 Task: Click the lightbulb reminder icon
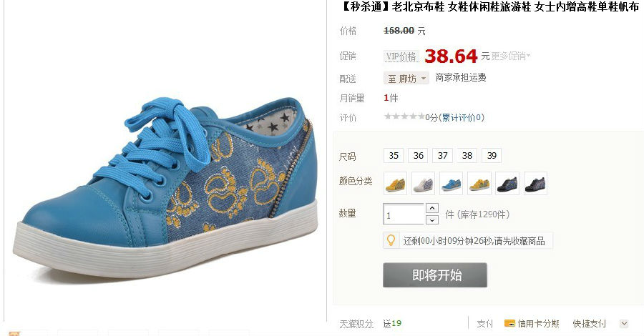[391, 240]
